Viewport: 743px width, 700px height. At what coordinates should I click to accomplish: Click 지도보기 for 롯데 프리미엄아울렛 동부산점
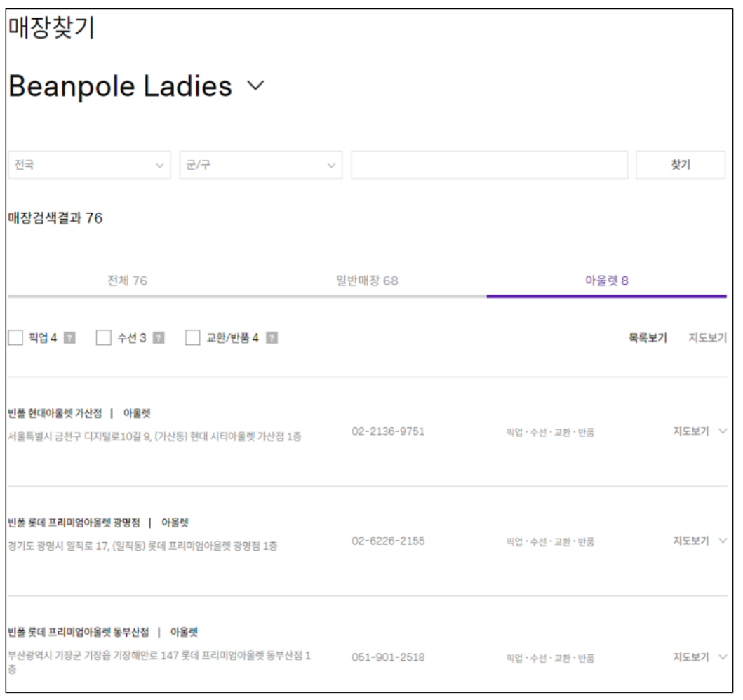tap(691, 657)
